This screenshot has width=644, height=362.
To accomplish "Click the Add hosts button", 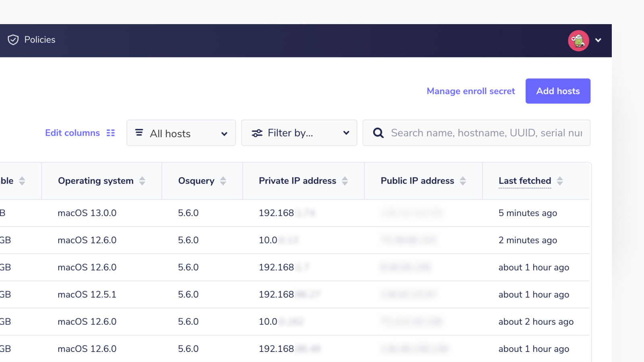I will coord(558,91).
